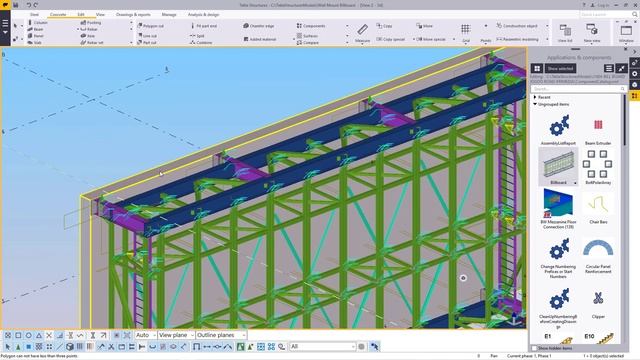Open the Move special dropdown arrow
The image size is (640, 360).
pos(453,39)
